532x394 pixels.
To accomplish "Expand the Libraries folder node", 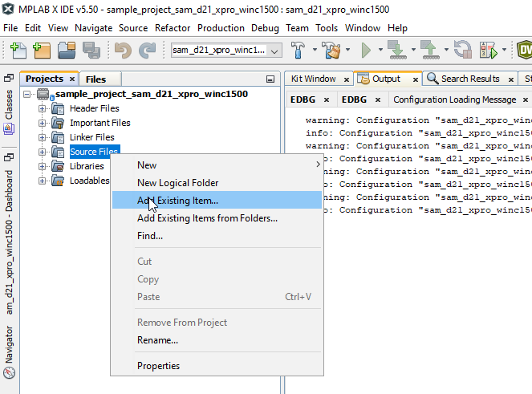I will tap(43, 166).
